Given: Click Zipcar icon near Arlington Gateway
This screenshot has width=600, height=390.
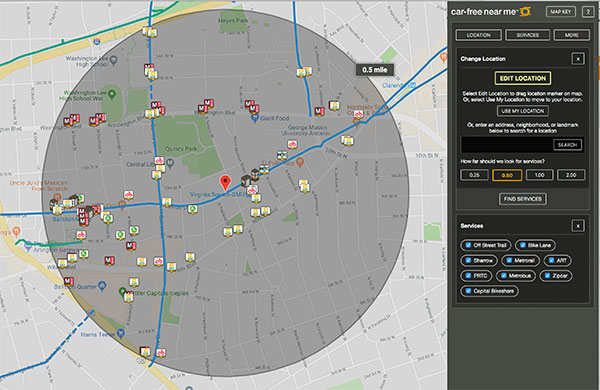Looking at the screenshot, I should (x=83, y=253).
